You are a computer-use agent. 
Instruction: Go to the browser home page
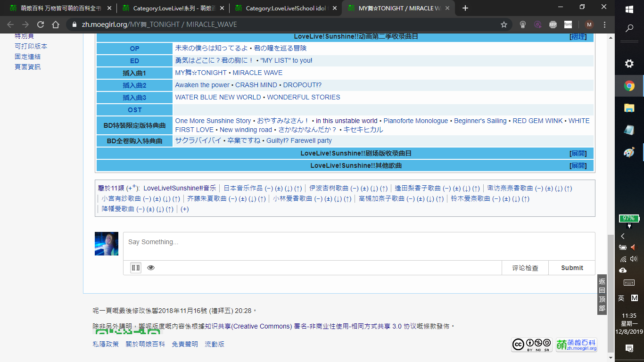click(x=56, y=25)
